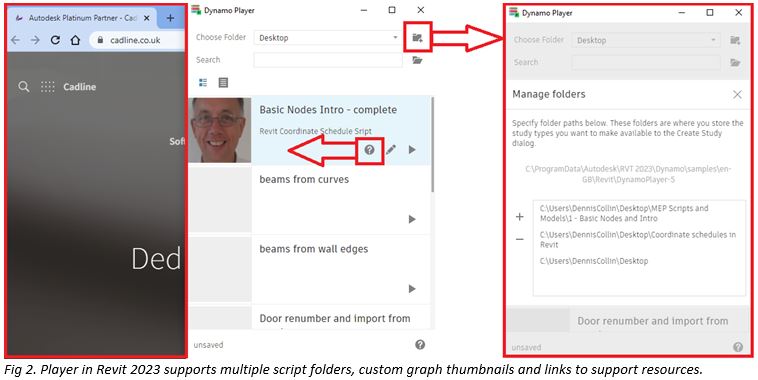Click the Basic Nodes Intro script thumbnail photo
This screenshot has height=380, width=758.
220,130
